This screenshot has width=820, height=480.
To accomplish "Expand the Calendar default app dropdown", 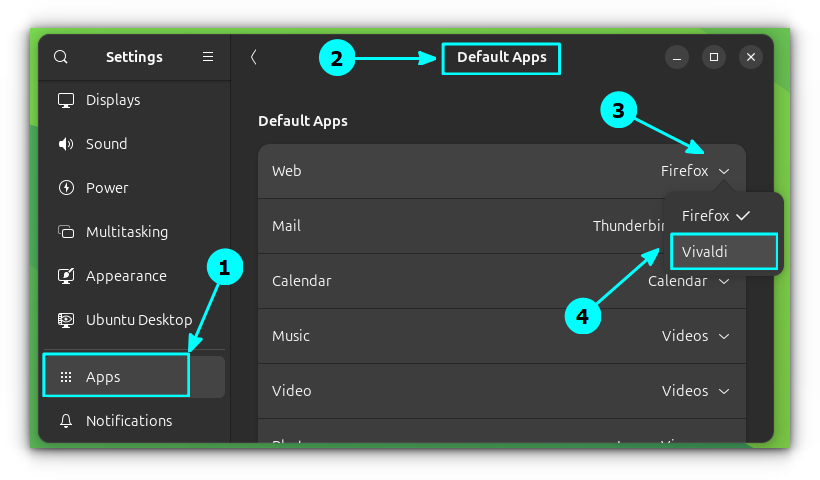I will click(690, 281).
